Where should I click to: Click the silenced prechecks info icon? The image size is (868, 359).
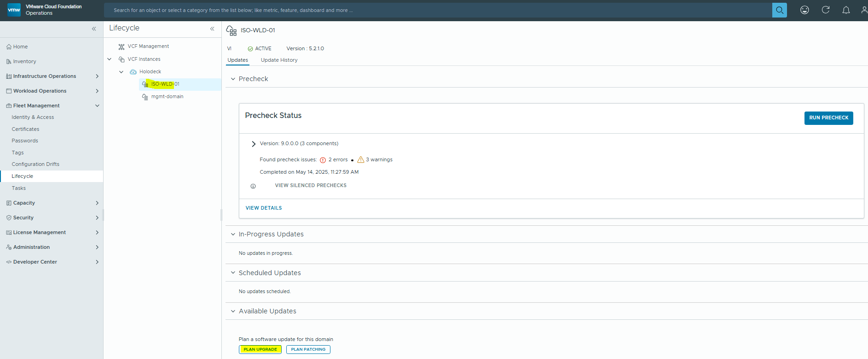coord(253,186)
